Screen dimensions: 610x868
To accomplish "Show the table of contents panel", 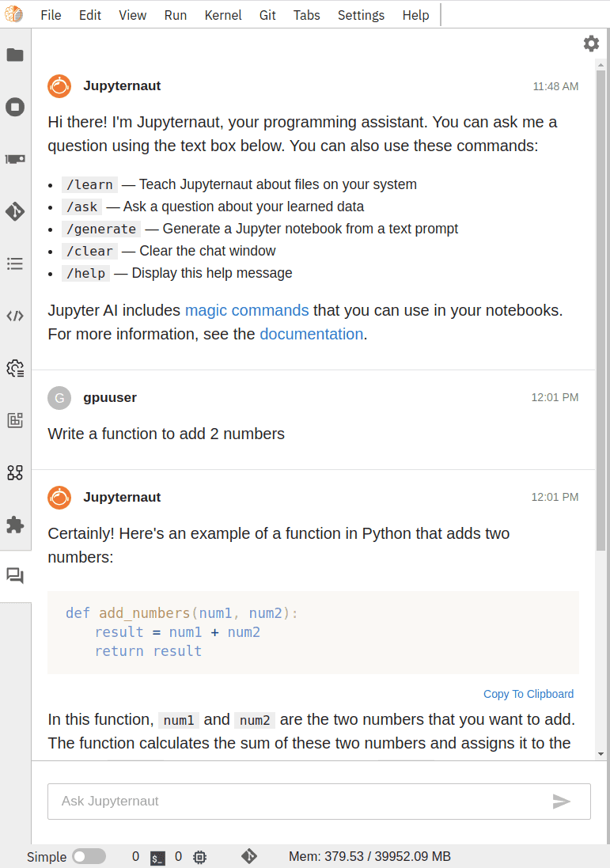I will coord(15,263).
